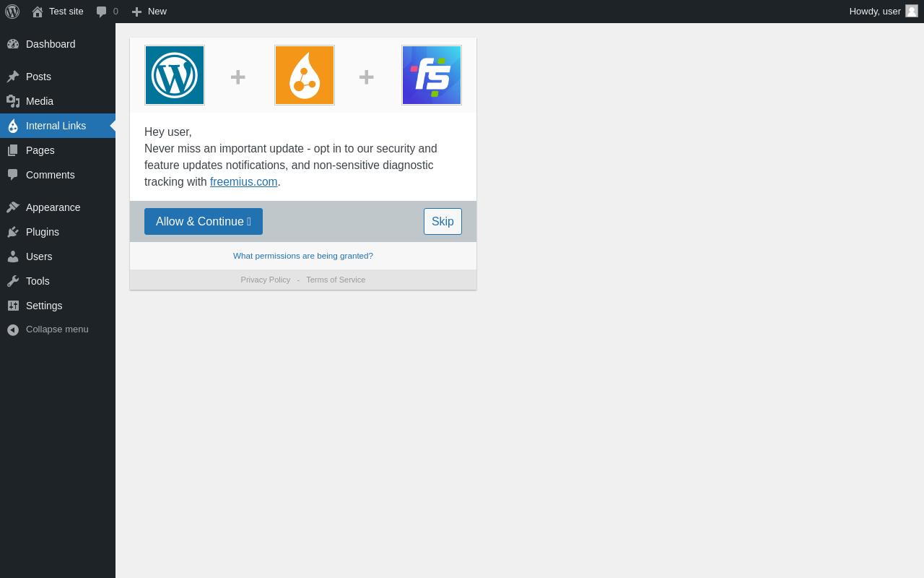Viewport: 924px width, 578px height.
Task: Open the Privacy Policy link
Action: click(x=266, y=280)
